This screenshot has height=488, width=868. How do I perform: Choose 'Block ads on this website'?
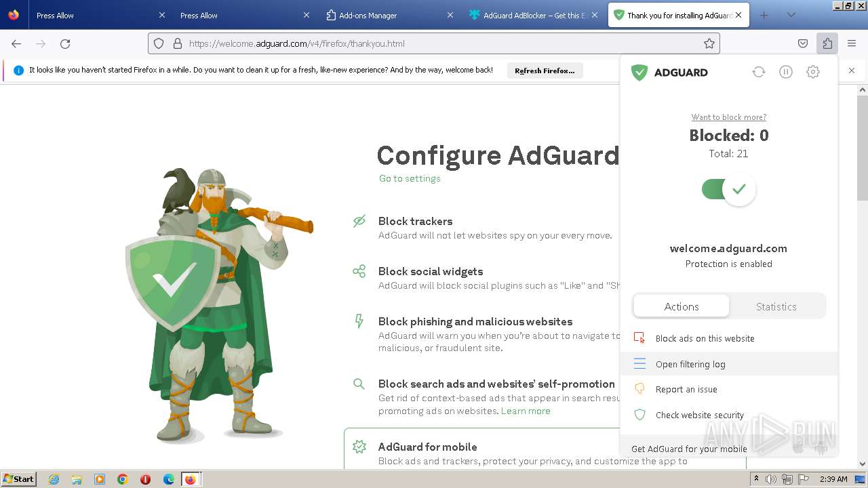(729, 338)
